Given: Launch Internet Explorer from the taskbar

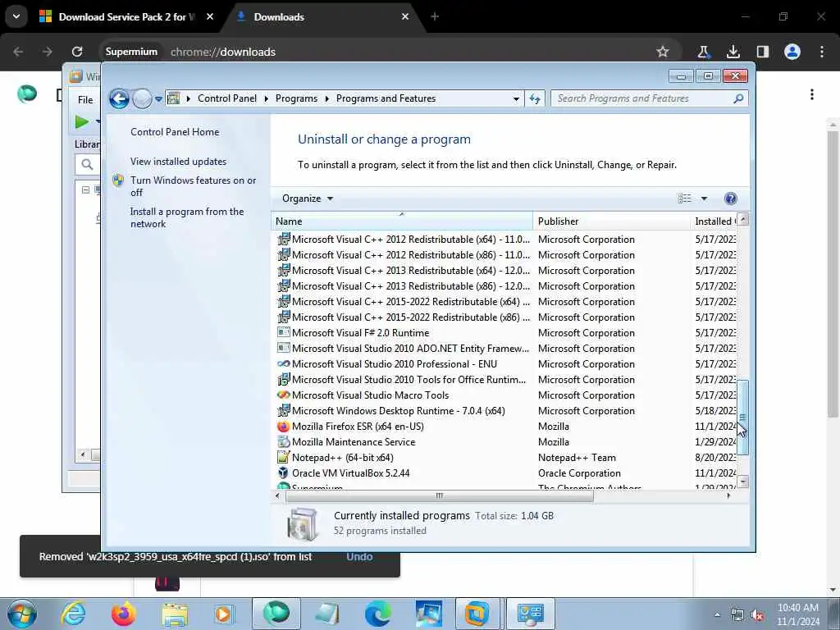Looking at the screenshot, I should pyautogui.click(x=73, y=614).
